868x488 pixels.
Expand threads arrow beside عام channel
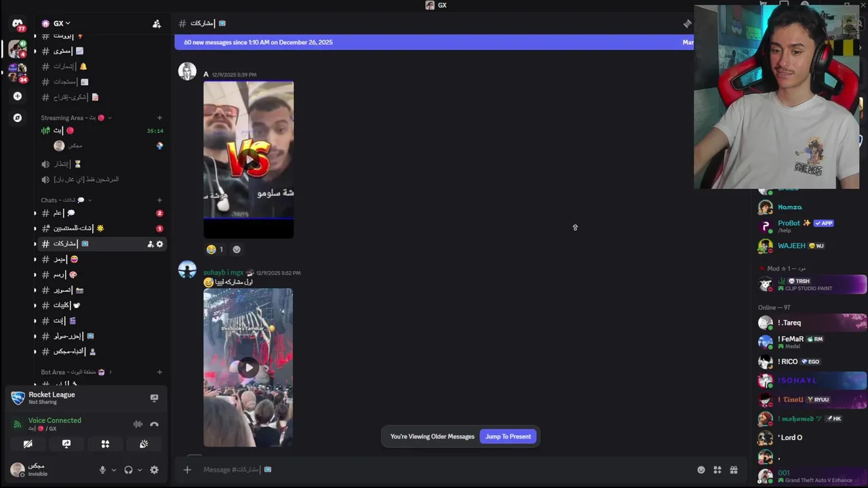click(x=35, y=213)
